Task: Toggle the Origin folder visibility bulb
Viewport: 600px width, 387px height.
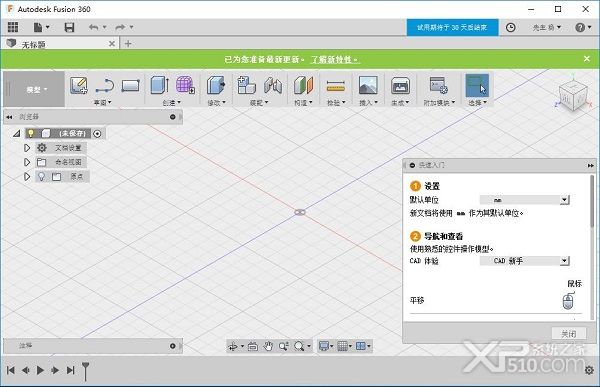Action: tap(41, 176)
